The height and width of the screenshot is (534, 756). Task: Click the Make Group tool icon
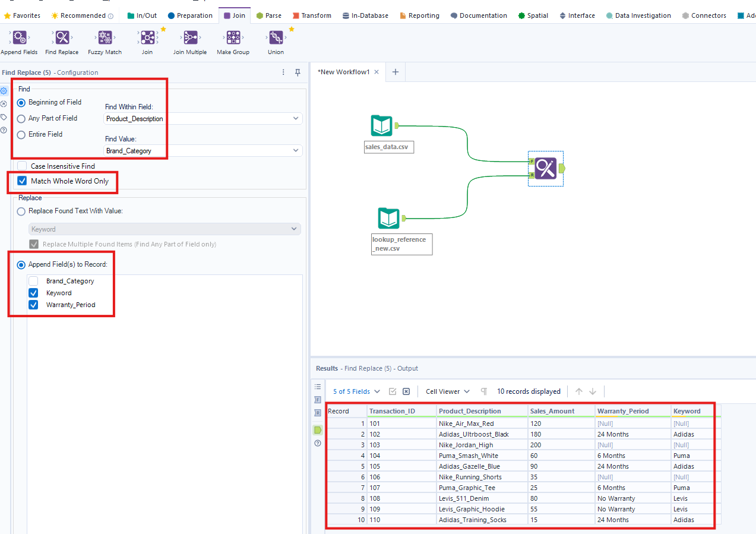pos(233,39)
